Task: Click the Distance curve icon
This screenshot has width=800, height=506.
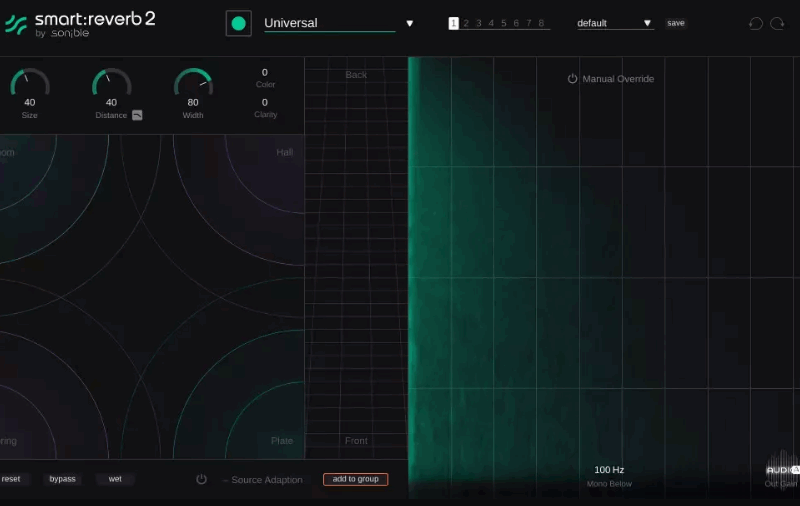Action: click(137, 115)
